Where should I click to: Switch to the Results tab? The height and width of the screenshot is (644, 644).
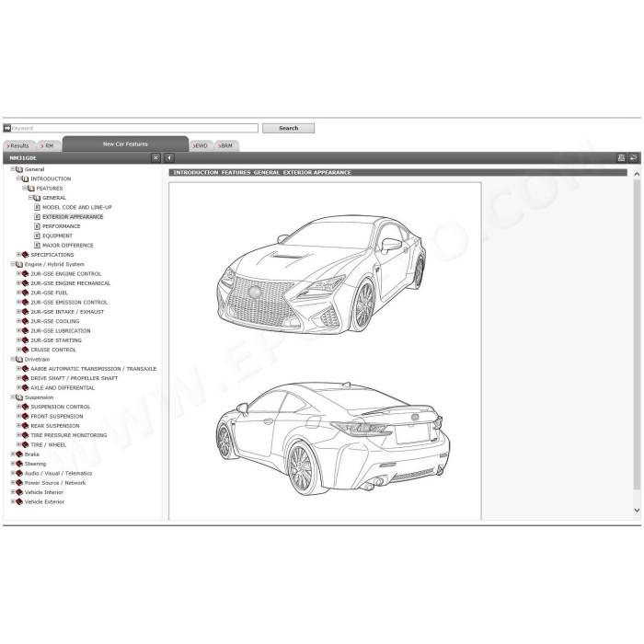tap(19, 145)
